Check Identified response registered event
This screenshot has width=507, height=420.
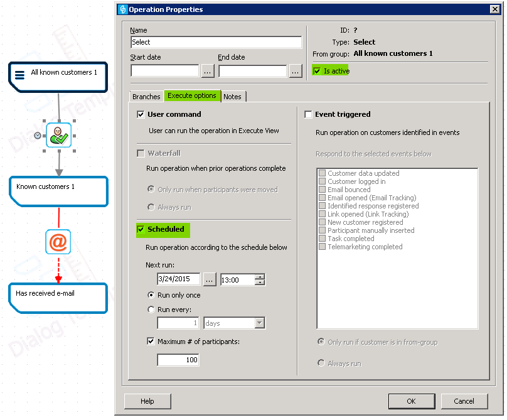coord(322,206)
